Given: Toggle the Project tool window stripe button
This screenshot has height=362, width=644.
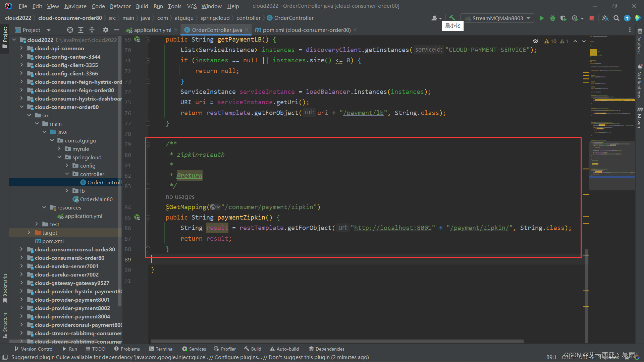Looking at the screenshot, I should 5,37.
